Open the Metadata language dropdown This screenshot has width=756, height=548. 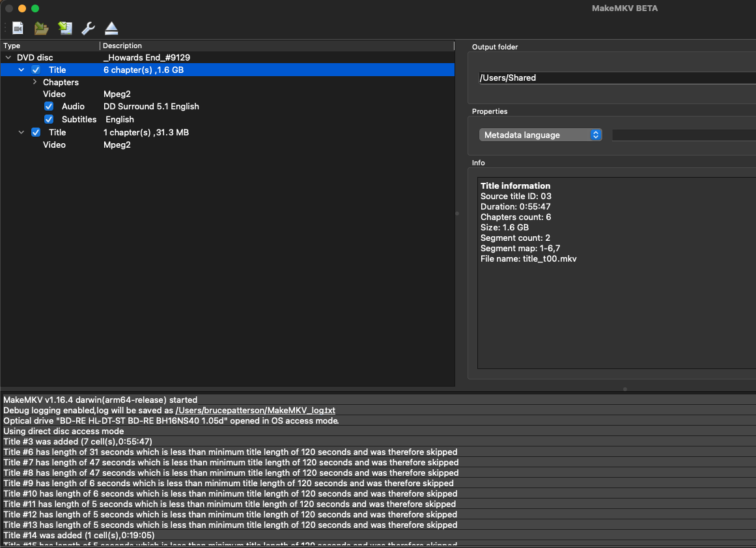tap(540, 135)
